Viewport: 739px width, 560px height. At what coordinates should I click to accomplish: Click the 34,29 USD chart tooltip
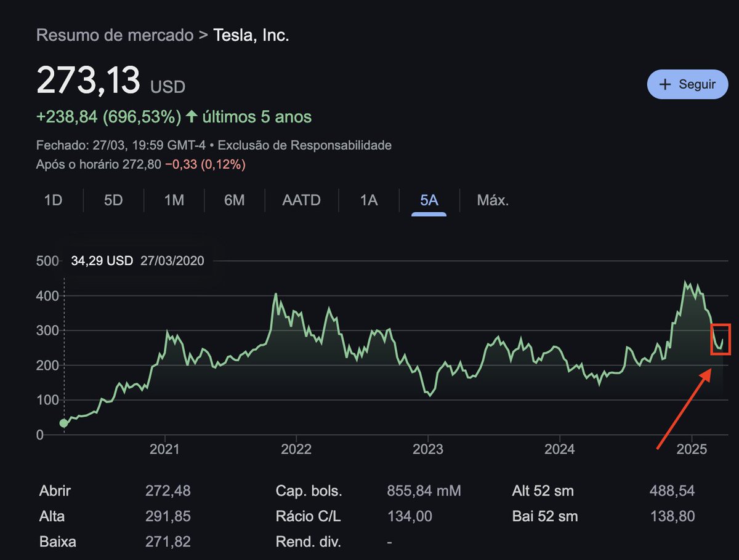coord(137,261)
